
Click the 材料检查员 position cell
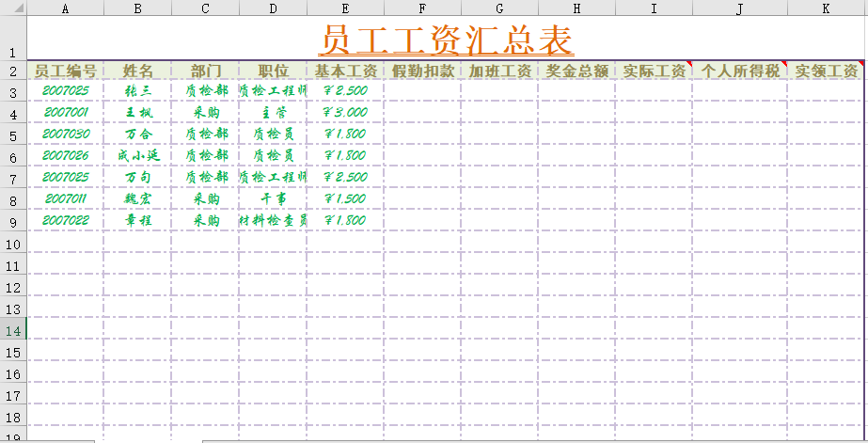(273, 221)
